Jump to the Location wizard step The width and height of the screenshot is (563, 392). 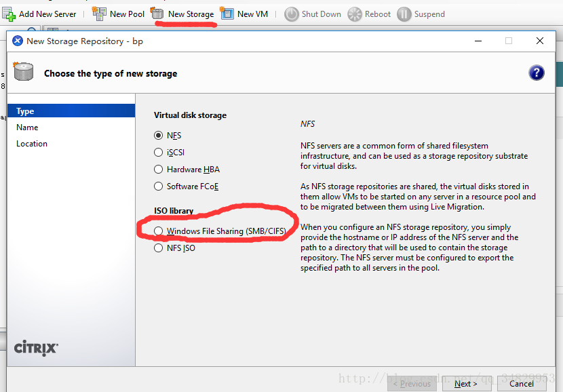pyautogui.click(x=32, y=144)
